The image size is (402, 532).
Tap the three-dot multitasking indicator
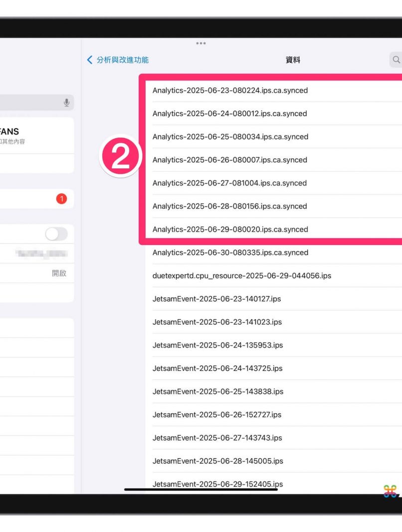(x=201, y=43)
